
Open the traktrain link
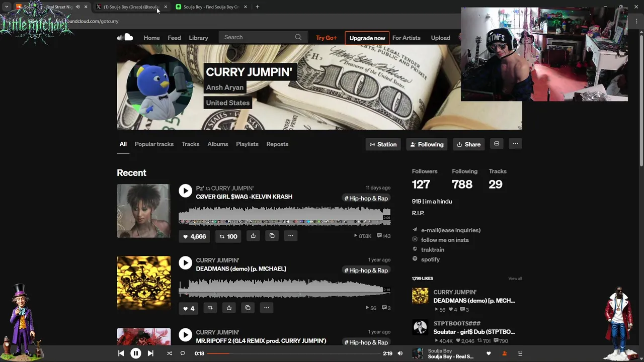tap(433, 249)
